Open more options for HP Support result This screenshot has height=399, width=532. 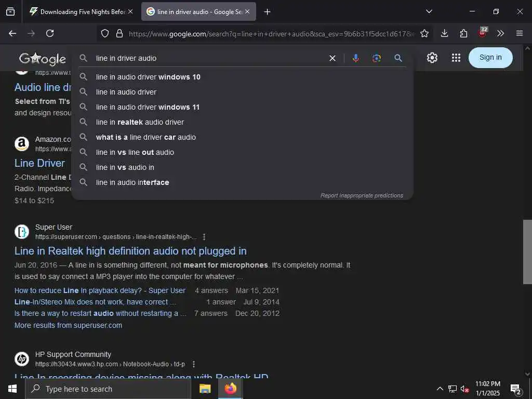193,364
